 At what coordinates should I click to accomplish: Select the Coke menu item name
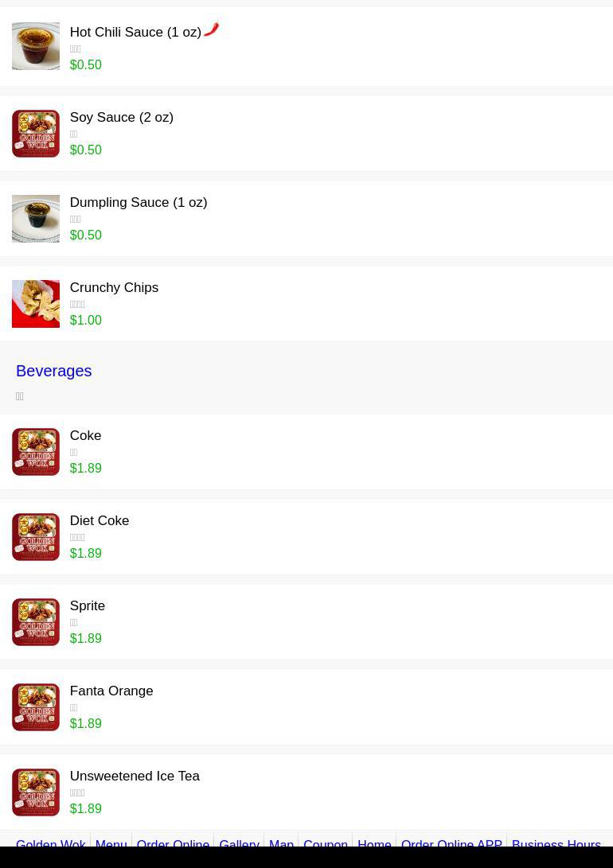(x=85, y=436)
